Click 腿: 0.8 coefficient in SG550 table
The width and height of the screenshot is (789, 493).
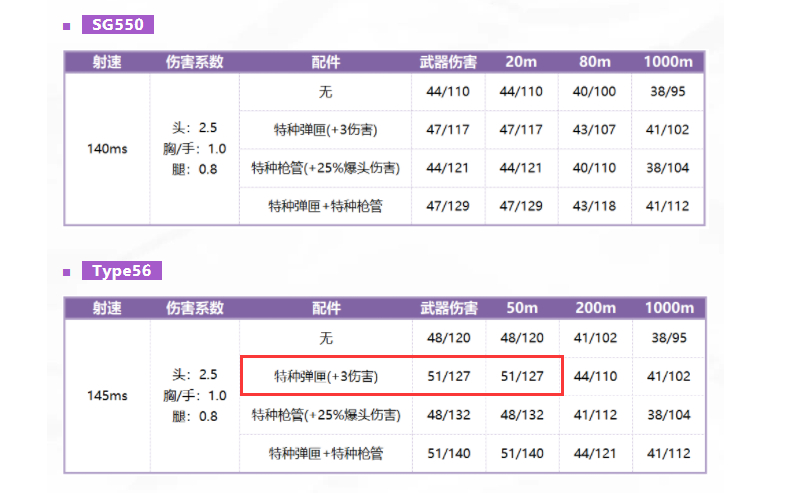point(194,170)
